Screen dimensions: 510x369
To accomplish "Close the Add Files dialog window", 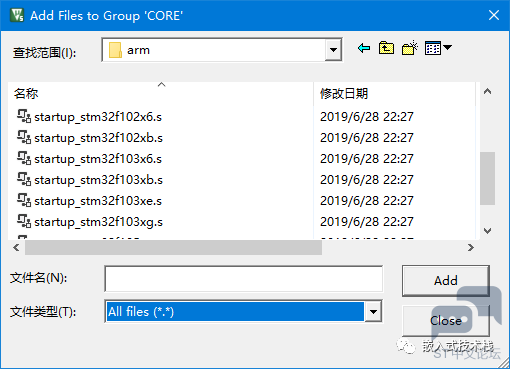I will (x=494, y=15).
